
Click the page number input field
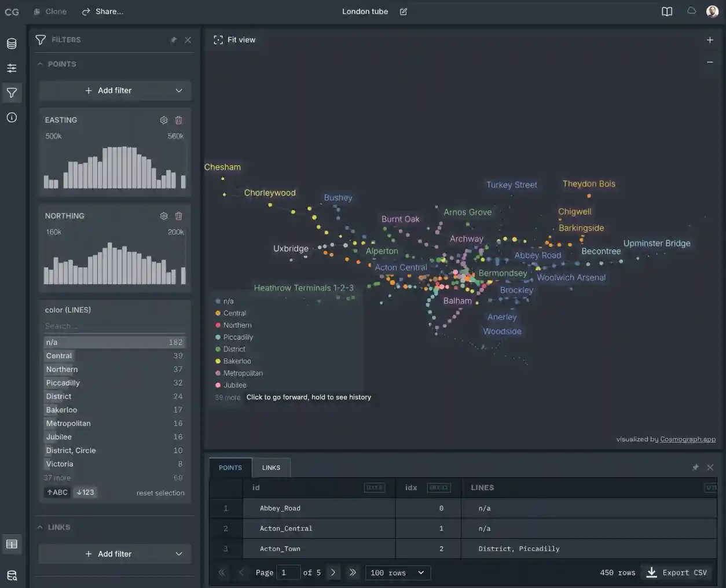click(288, 572)
